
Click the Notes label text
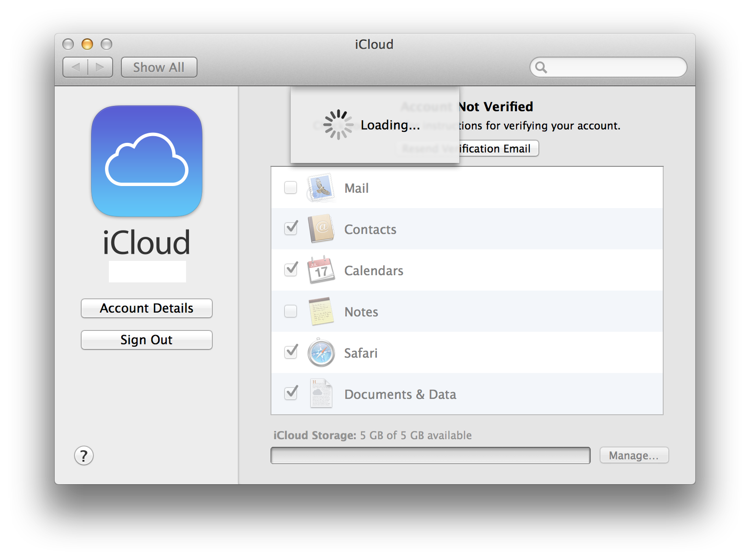[361, 312]
